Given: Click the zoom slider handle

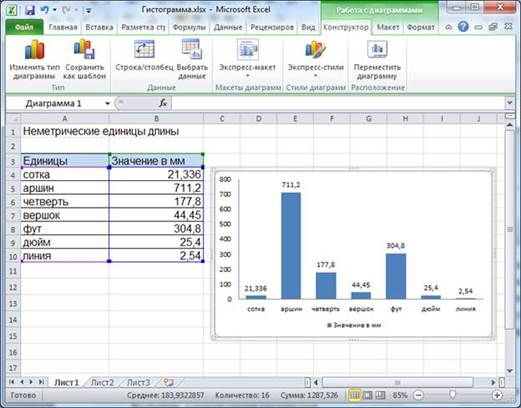Looking at the screenshot, I should tap(452, 395).
